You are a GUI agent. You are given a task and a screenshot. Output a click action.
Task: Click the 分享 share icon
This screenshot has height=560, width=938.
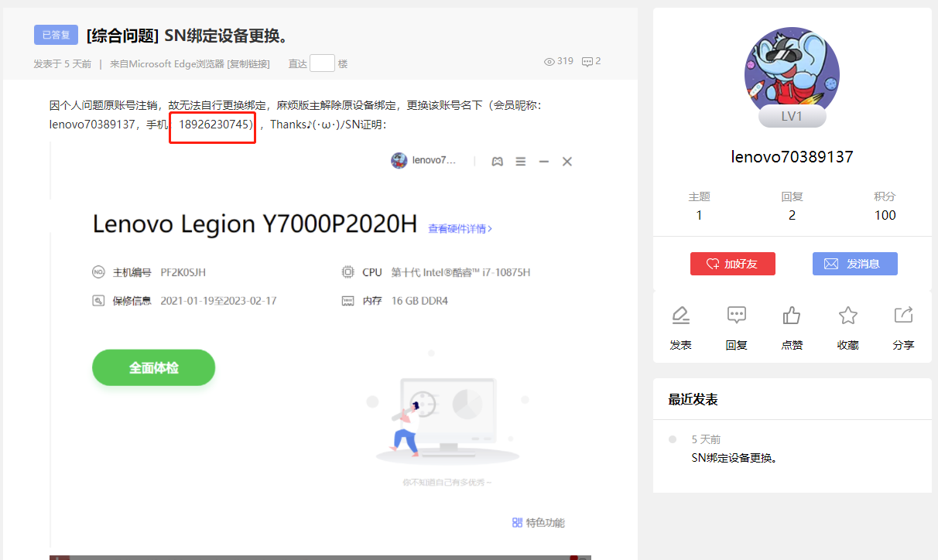(x=903, y=316)
